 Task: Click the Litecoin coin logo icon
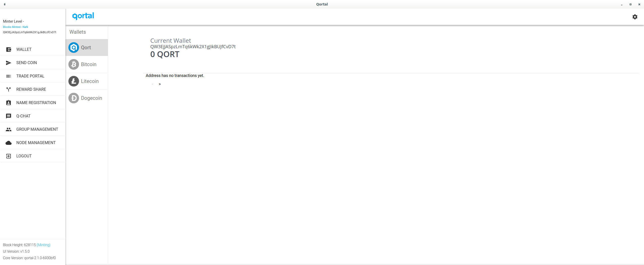click(x=74, y=81)
